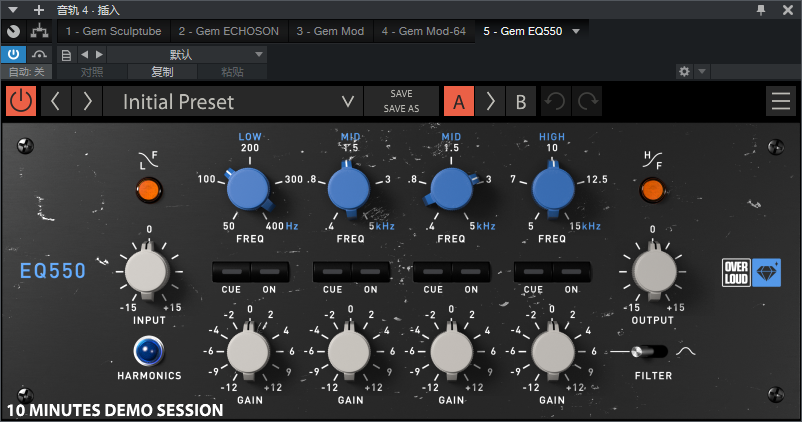802x422 pixels.
Task: Click SAVE preset button
Action: [x=401, y=94]
